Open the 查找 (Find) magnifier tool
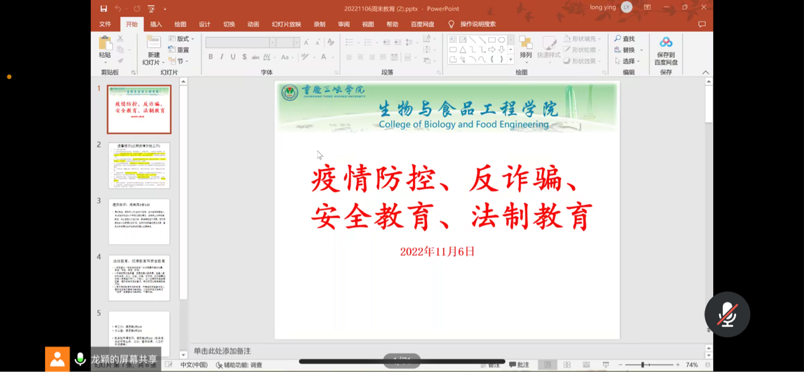This screenshot has width=804, height=372. (625, 39)
